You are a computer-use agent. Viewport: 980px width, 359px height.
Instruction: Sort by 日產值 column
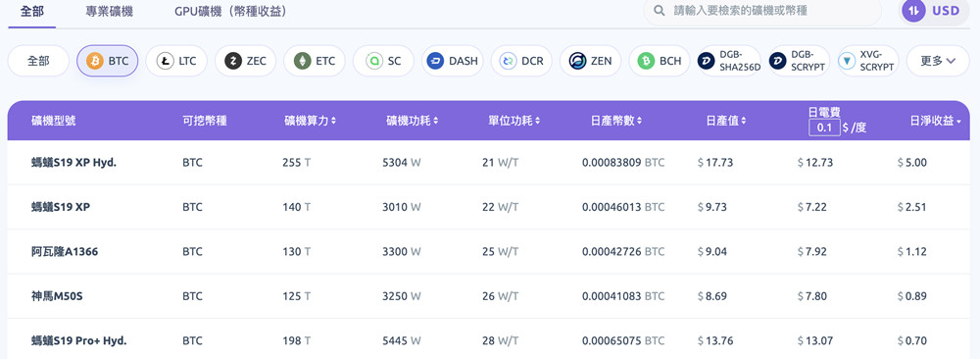point(725,121)
